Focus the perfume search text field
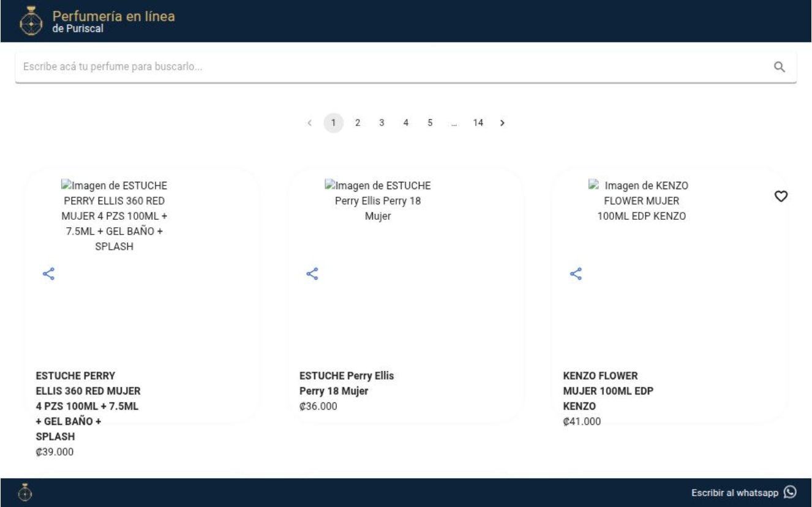 coord(392,67)
